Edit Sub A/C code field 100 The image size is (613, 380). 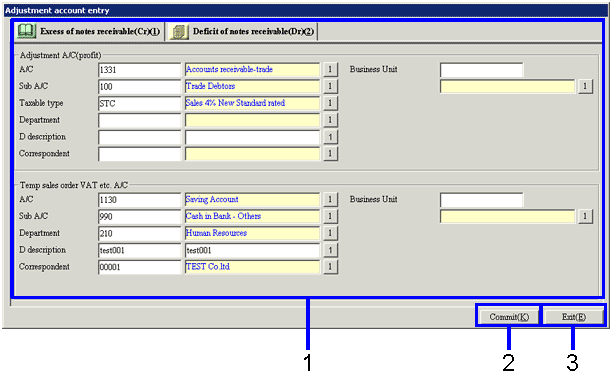coord(140,86)
